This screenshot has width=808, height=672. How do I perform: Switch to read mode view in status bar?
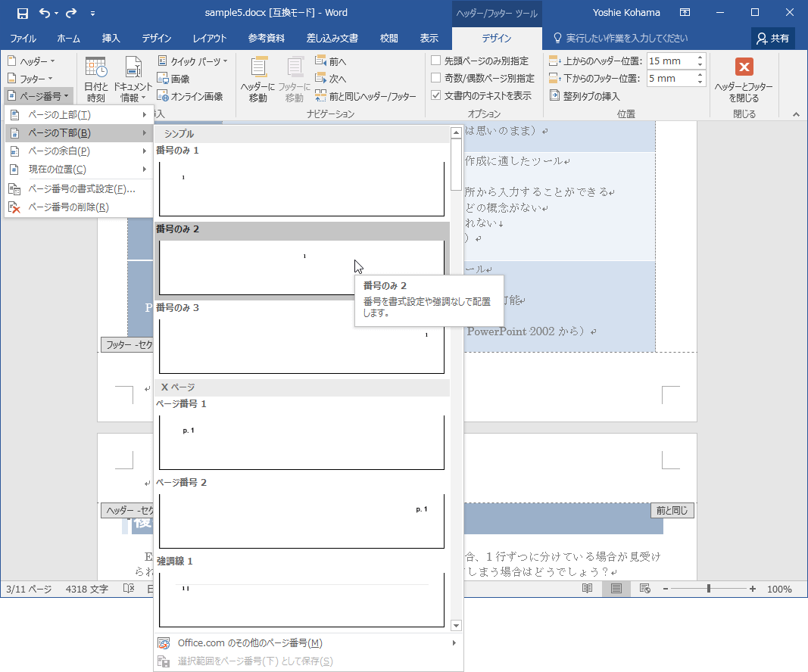(x=587, y=589)
